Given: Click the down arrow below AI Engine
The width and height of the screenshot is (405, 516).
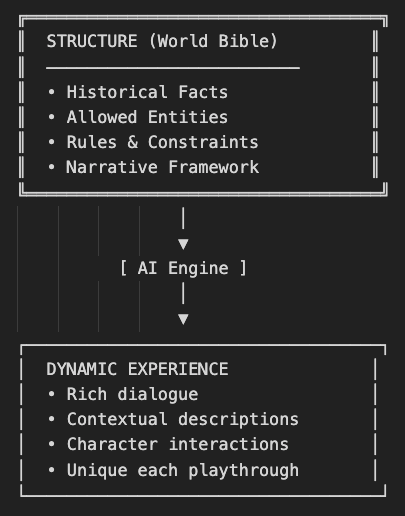Looking at the screenshot, I should pos(183,319).
